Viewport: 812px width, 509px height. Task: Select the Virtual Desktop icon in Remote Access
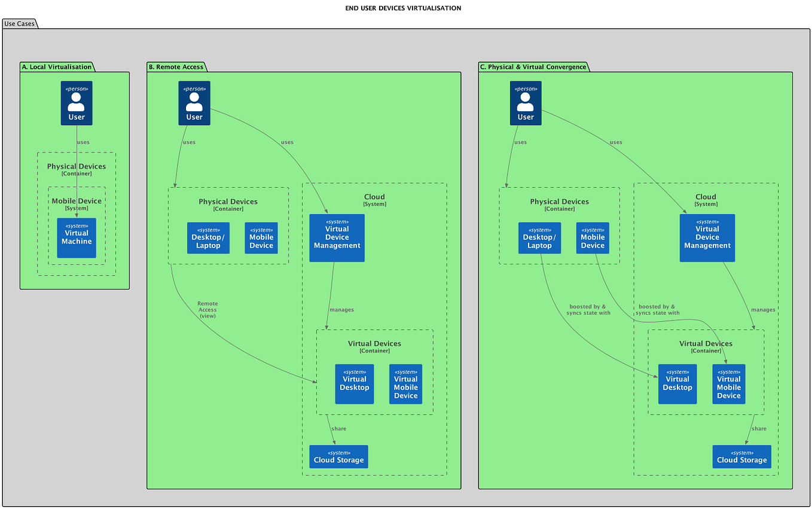354,384
